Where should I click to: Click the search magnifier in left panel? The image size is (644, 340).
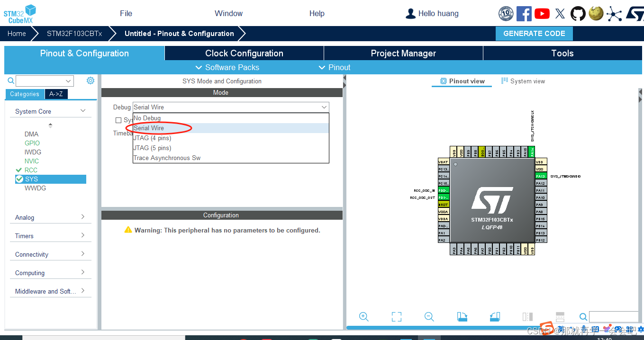(11, 81)
